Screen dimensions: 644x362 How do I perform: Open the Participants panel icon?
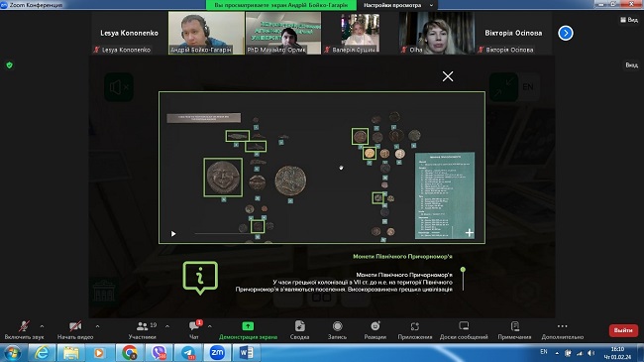(142, 326)
